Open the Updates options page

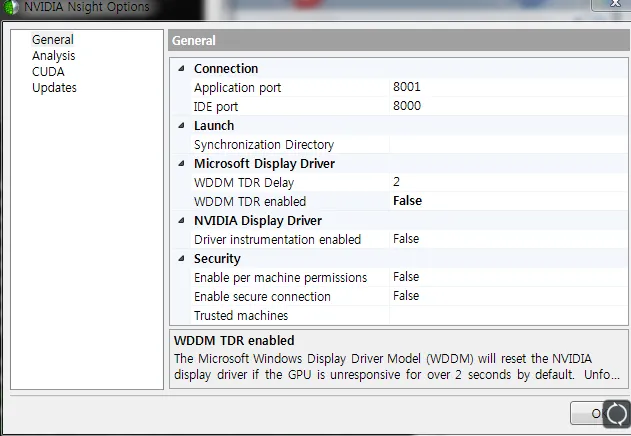tap(54, 88)
